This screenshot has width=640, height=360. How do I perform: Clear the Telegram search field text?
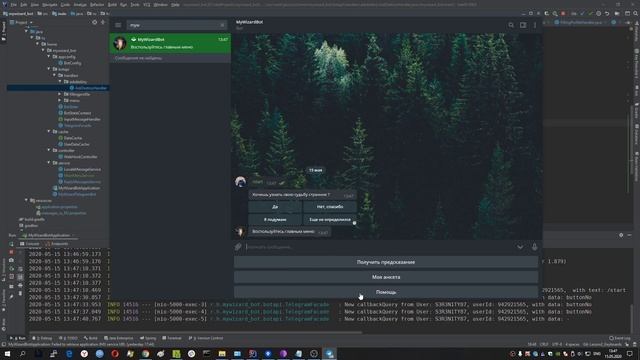(222, 25)
